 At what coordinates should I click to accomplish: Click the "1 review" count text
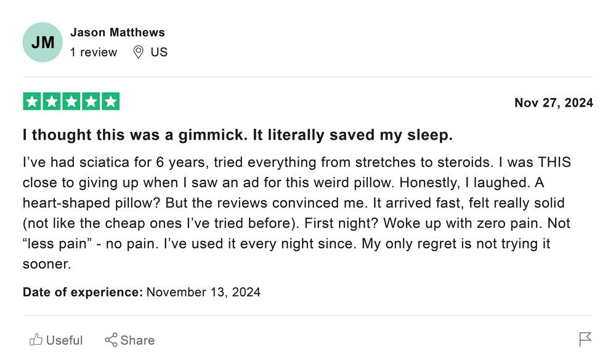click(x=94, y=52)
